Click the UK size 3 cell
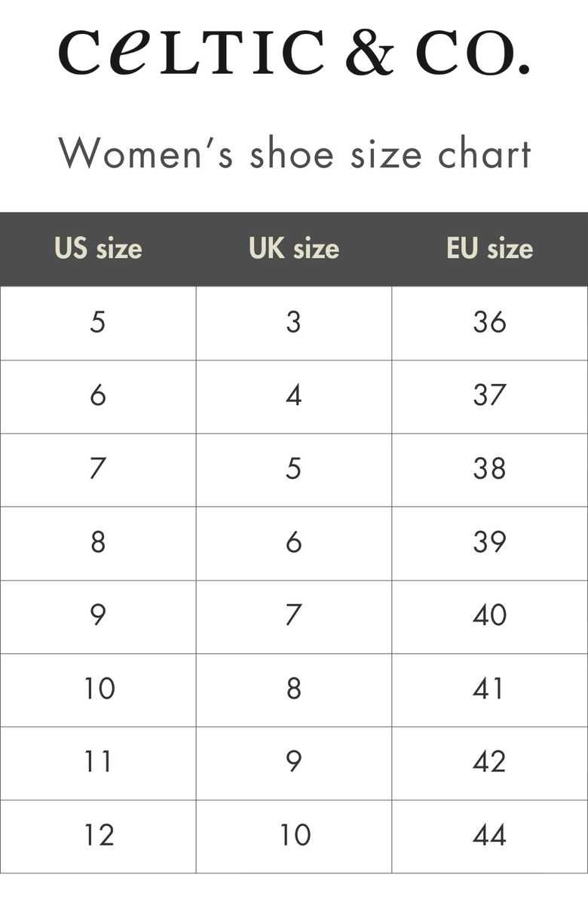 (294, 322)
